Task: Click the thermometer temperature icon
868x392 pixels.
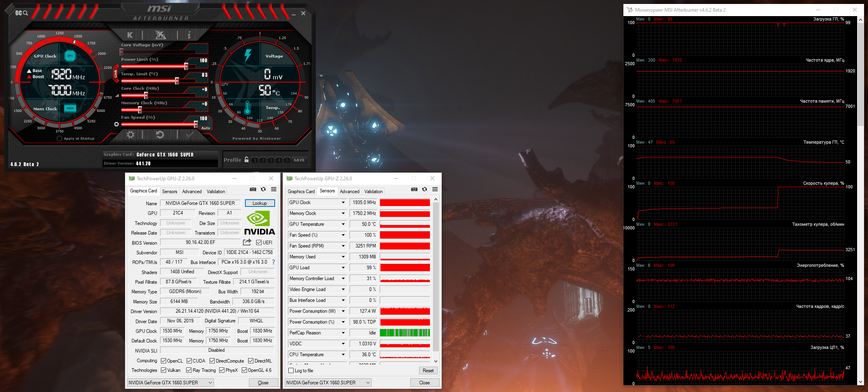Action: 247,108
